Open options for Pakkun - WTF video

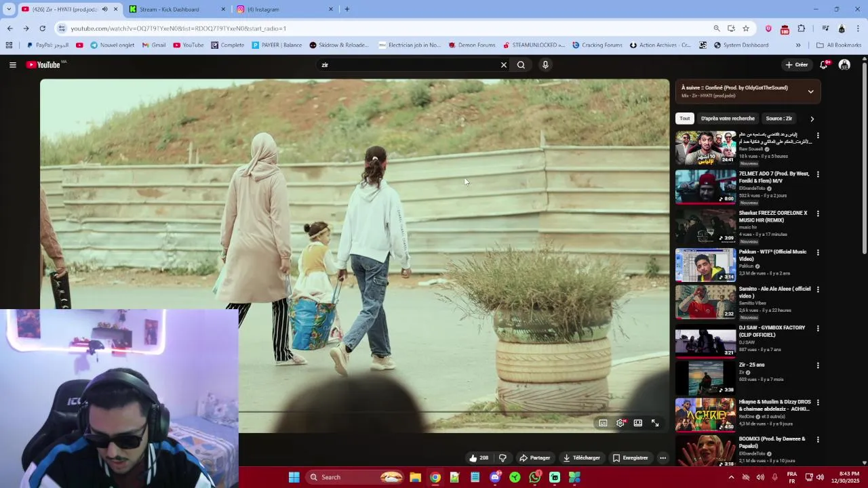tap(818, 252)
